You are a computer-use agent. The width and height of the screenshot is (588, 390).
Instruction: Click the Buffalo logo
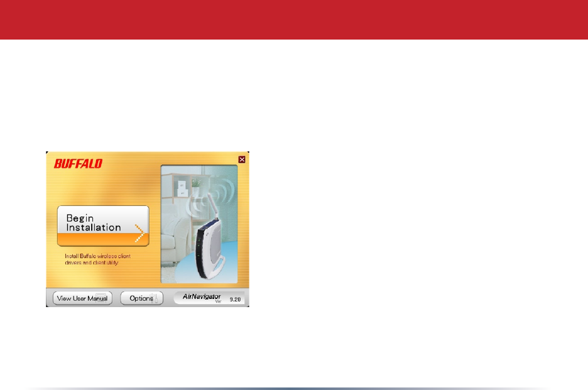[x=78, y=163]
